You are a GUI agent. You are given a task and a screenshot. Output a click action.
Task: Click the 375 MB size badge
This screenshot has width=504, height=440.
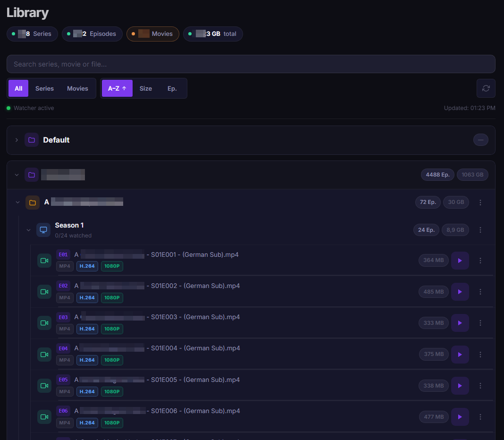(434, 354)
